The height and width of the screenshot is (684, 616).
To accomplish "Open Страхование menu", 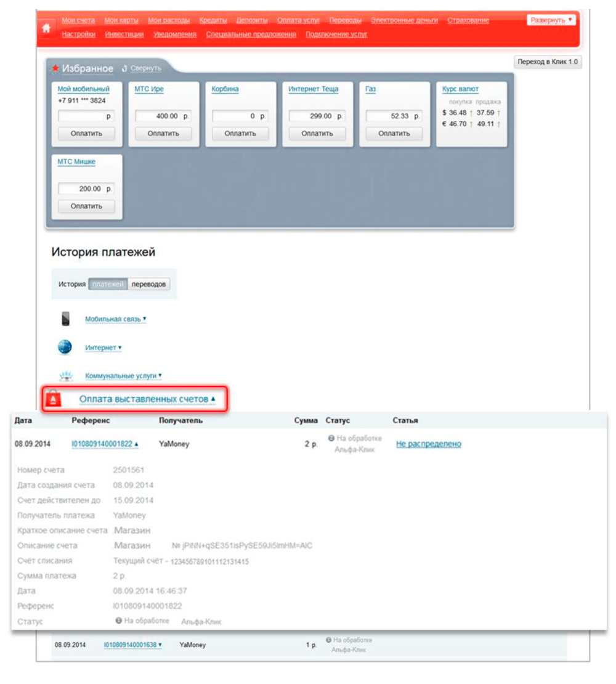I will pos(468,20).
